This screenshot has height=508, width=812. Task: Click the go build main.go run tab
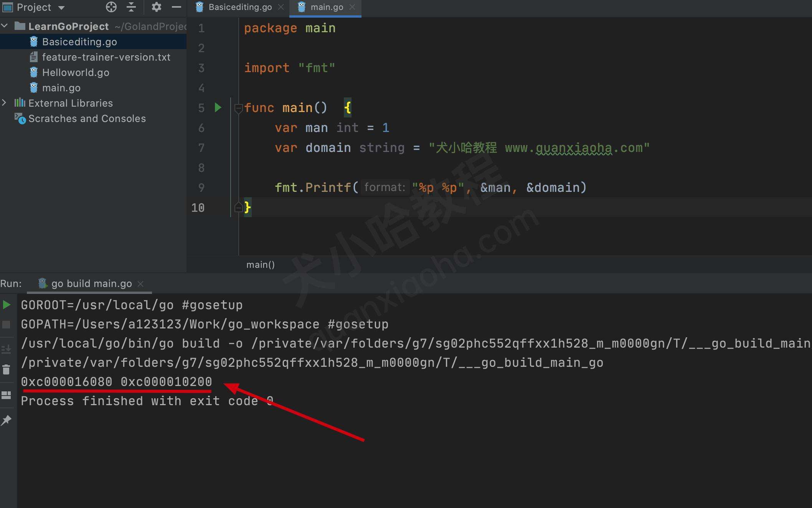click(x=88, y=283)
